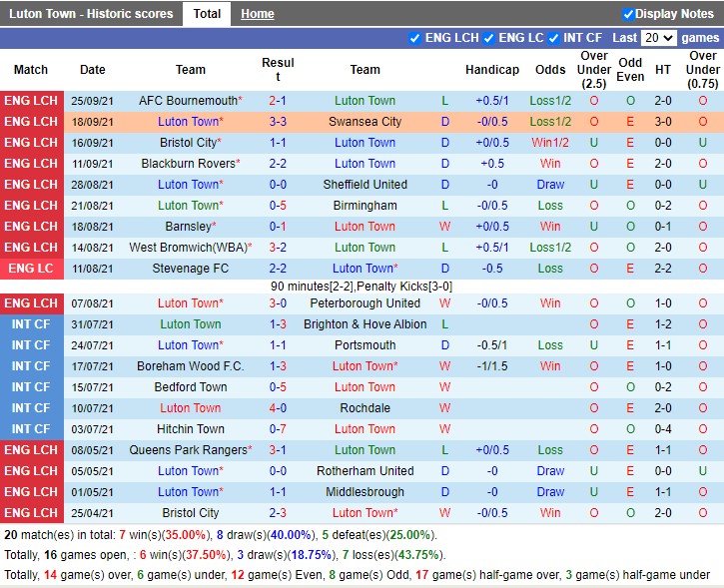Click the 25/09/21 match score 2-1
This screenshot has width=724, height=588.
point(278,101)
